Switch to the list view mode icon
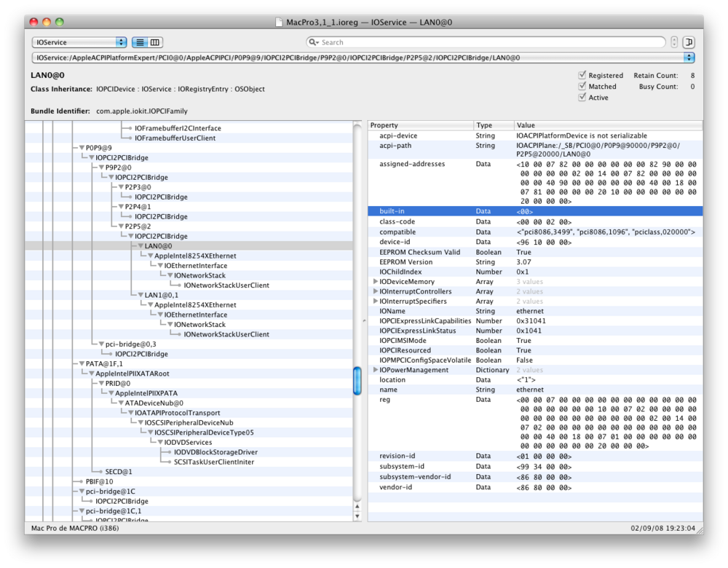This screenshot has height=568, width=728. [141, 43]
